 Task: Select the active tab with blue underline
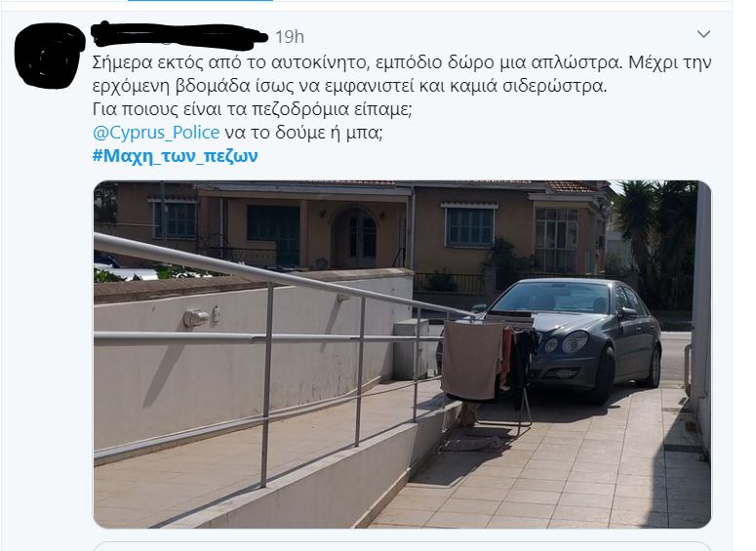(x=200, y=0)
